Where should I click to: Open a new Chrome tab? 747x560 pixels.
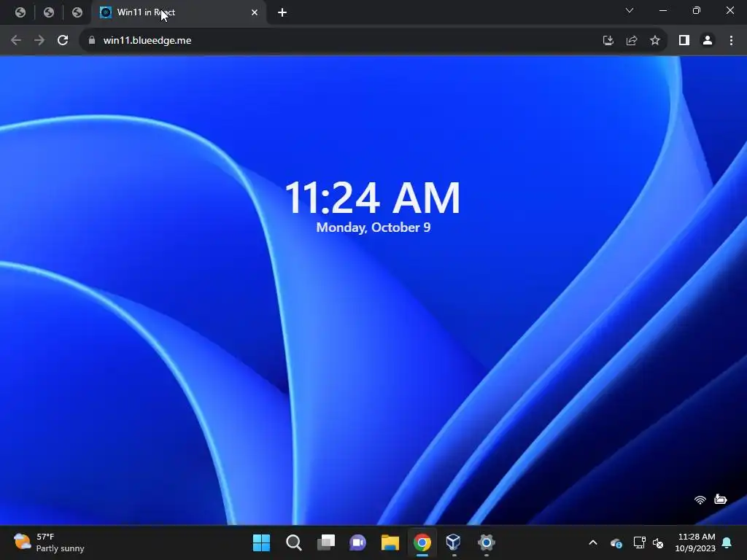click(282, 12)
